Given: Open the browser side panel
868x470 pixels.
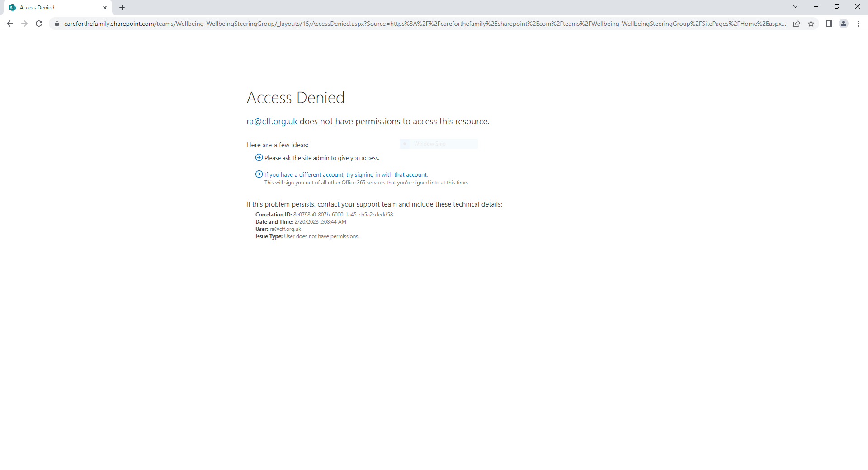Looking at the screenshot, I should [x=829, y=23].
